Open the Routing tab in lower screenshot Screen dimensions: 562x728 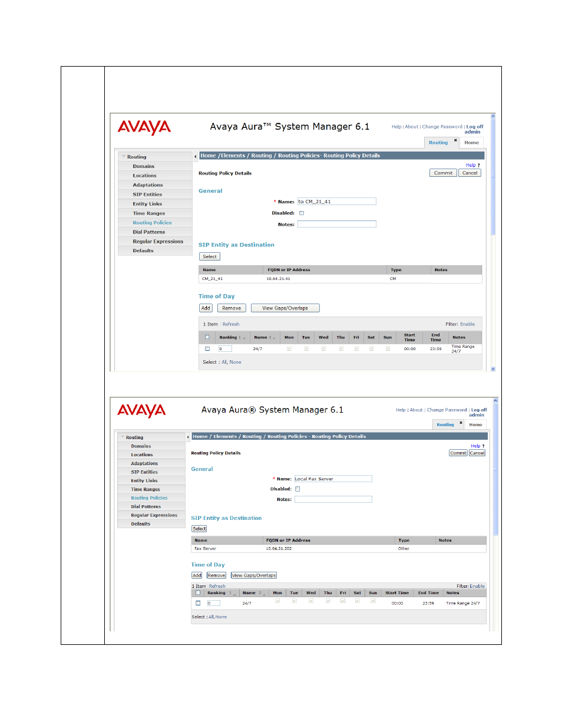pos(445,425)
